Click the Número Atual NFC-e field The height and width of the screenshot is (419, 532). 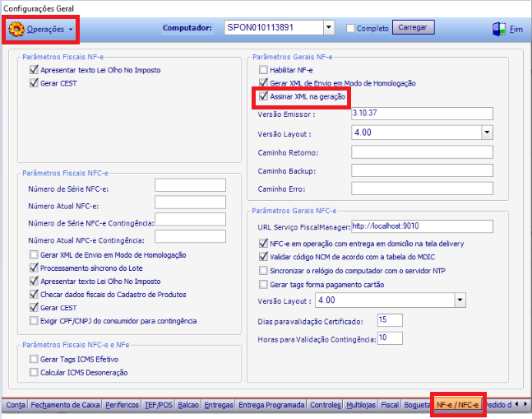(x=190, y=203)
